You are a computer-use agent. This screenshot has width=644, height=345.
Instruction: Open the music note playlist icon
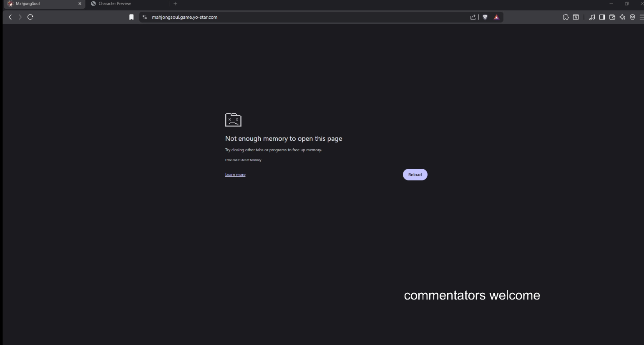pos(592,17)
